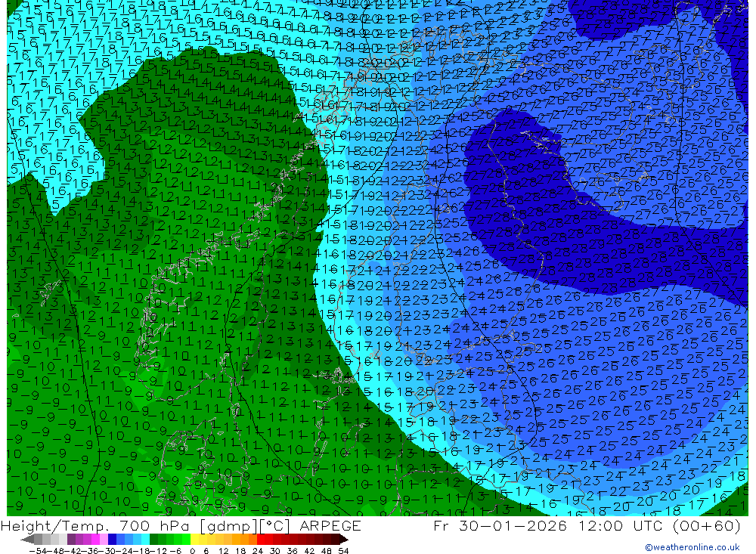This screenshot has width=756, height=554.
Task: Click the ARPEGE model name in the title
Action: [330, 526]
